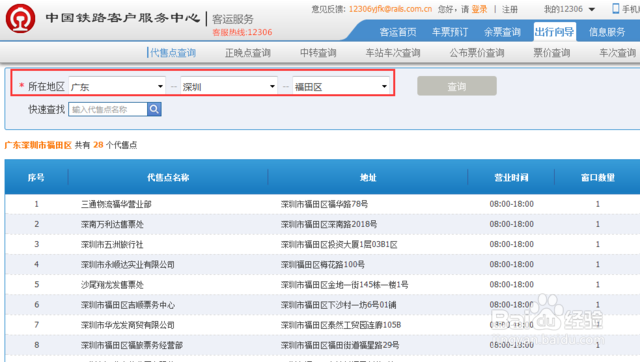Select the 正晚点查询 submenu item
Image resolution: width=640 pixels, height=362 pixels.
click(248, 53)
